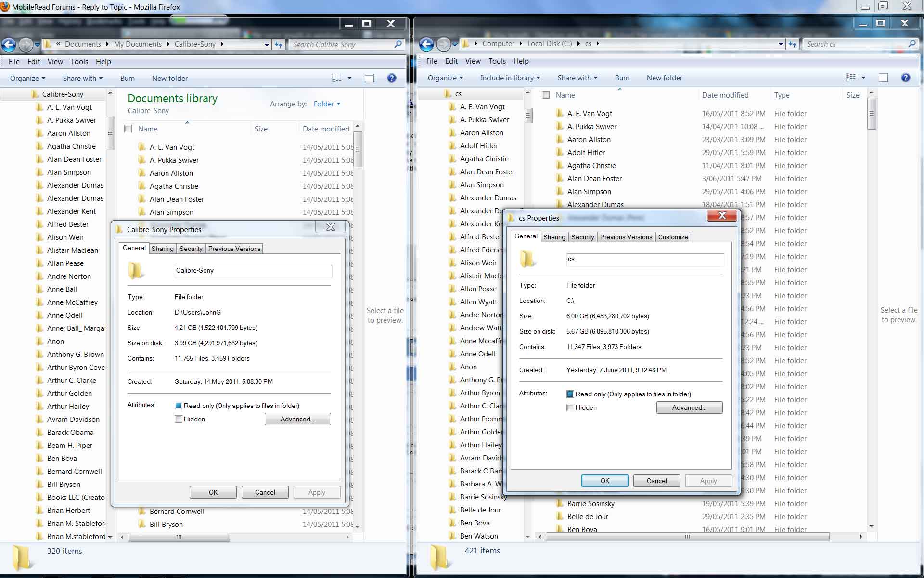Check the select-all box beside Name in cs window

[x=546, y=95]
